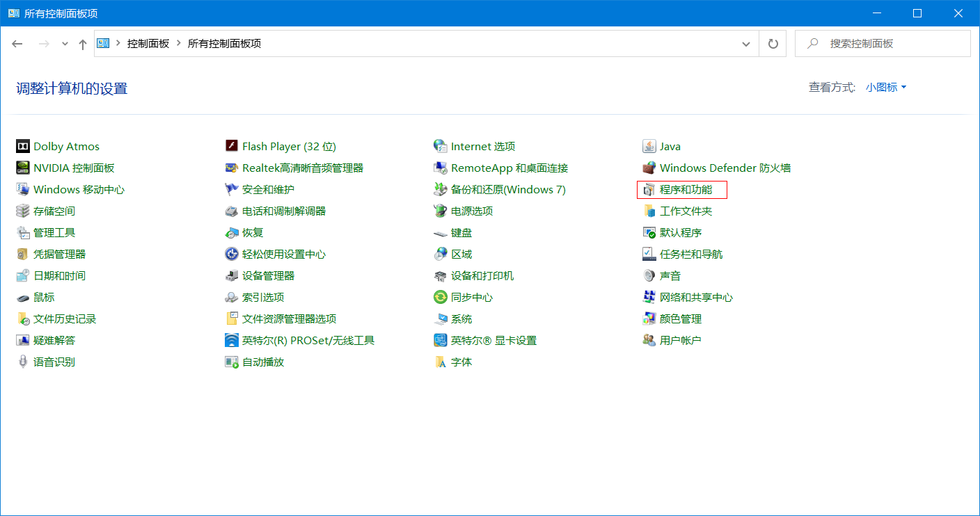Click the 用户帐户 icon

click(649, 340)
